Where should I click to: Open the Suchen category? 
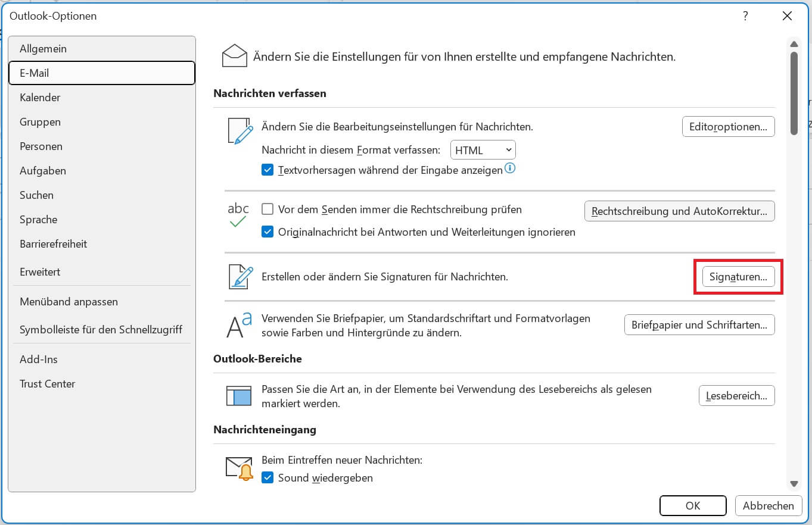(x=102, y=195)
